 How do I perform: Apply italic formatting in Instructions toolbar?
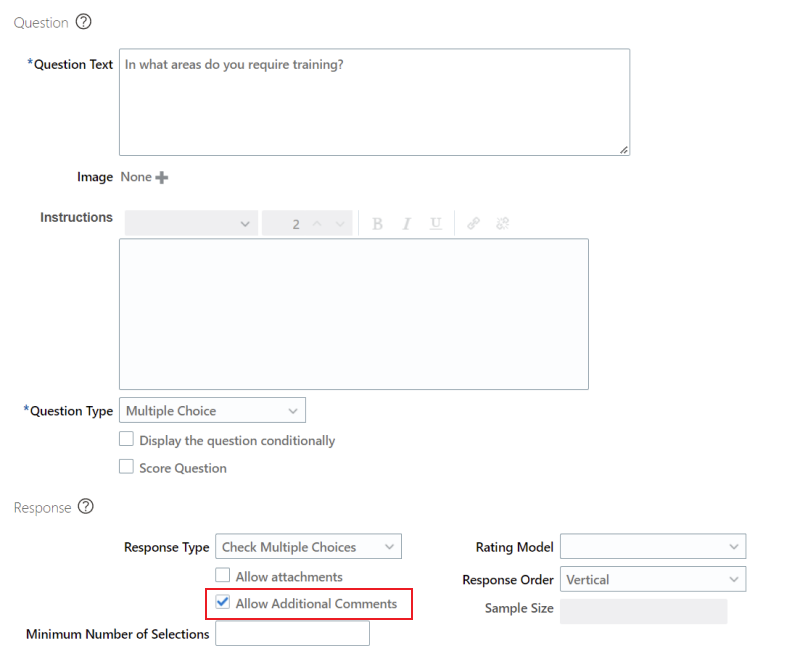click(407, 223)
